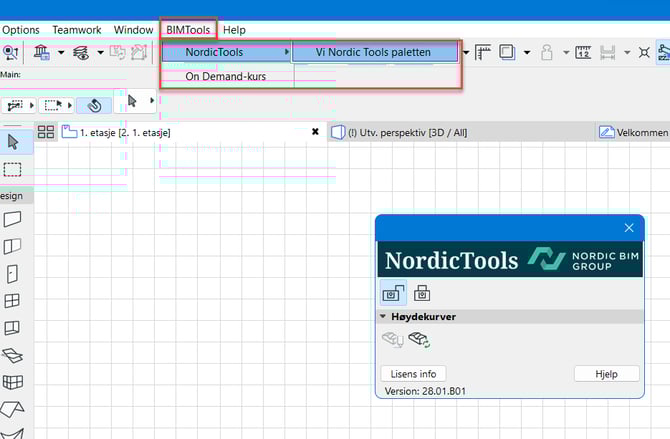670x439 pixels.
Task: Collapse the Høydekurver section
Action: [x=383, y=316]
